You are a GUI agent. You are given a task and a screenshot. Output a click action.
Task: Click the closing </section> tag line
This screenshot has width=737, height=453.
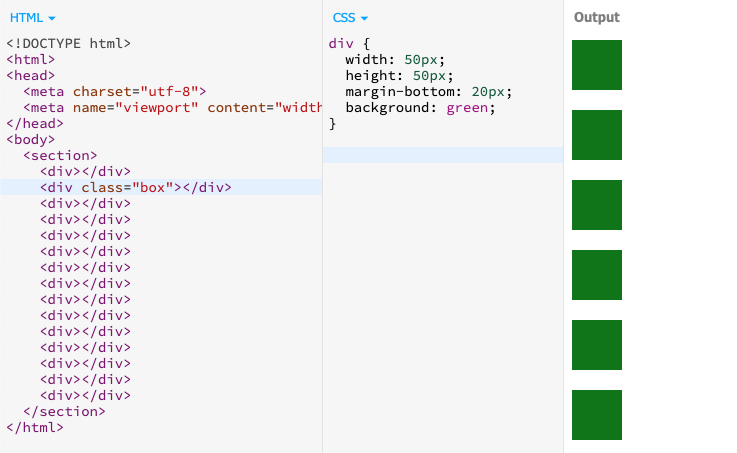pyautogui.click(x=64, y=411)
